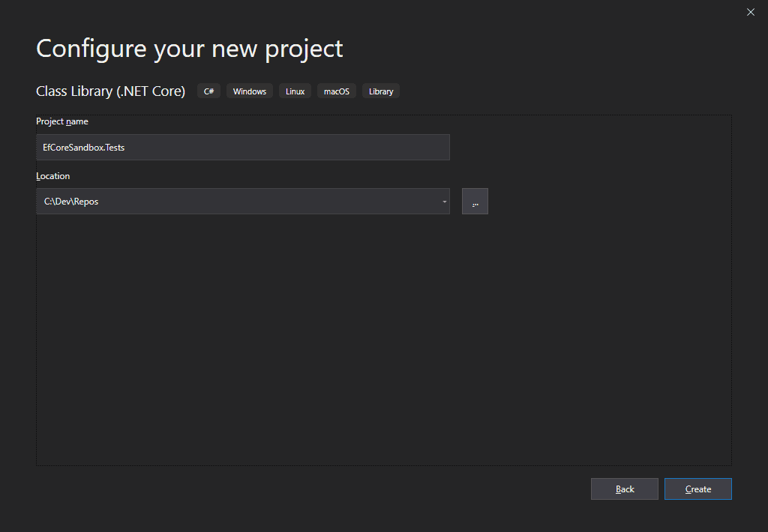Click the Configure your new project heading
The height and width of the screenshot is (532, 768).
tap(189, 48)
